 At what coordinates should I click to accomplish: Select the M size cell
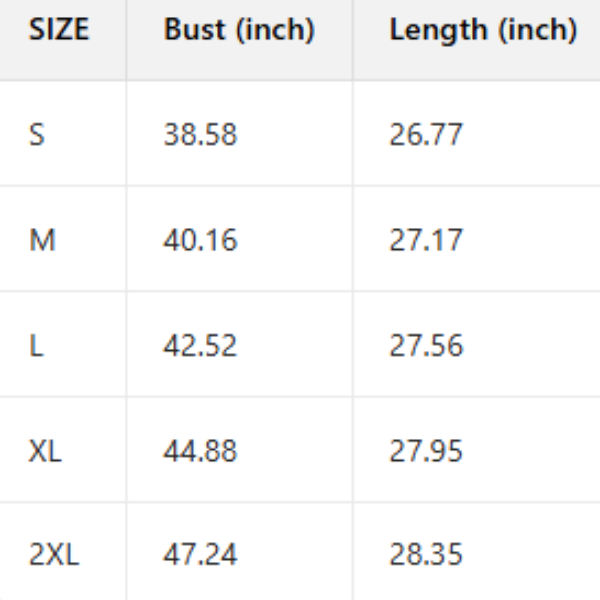pyautogui.click(x=42, y=240)
